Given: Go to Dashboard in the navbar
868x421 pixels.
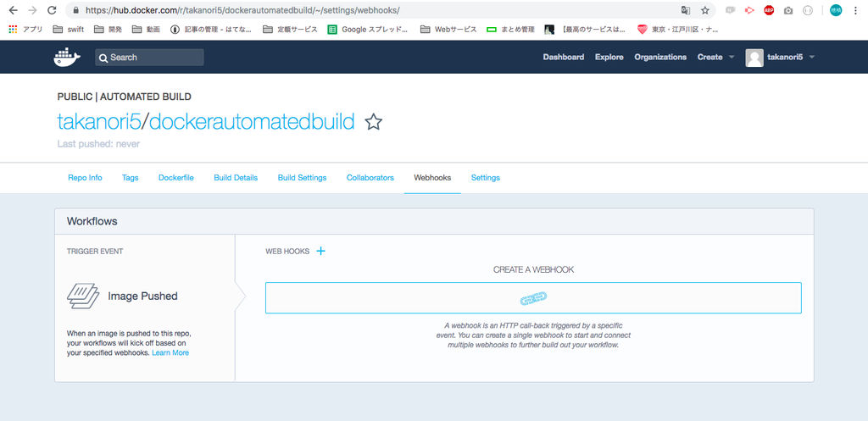Looking at the screenshot, I should (564, 57).
